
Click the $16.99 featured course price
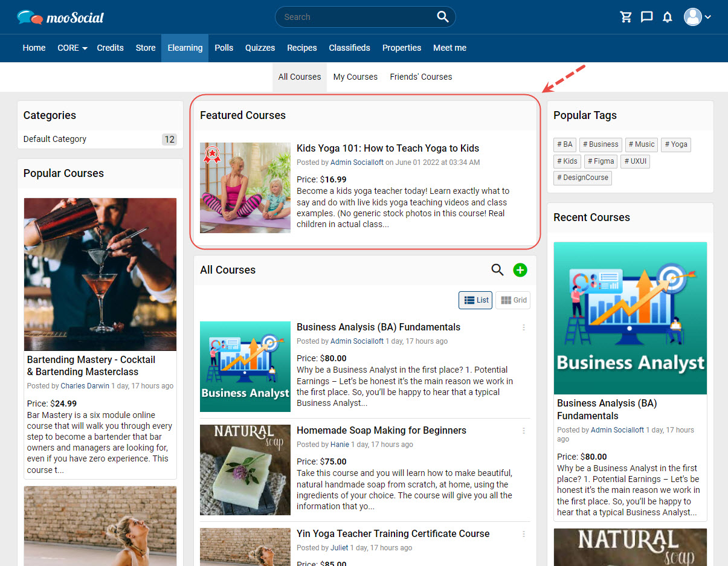click(x=333, y=179)
